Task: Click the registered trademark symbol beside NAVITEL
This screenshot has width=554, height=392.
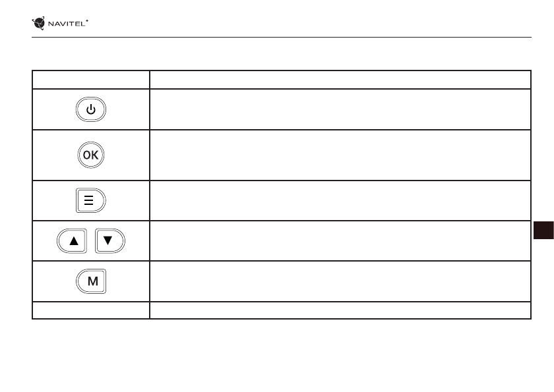Action: point(87,21)
